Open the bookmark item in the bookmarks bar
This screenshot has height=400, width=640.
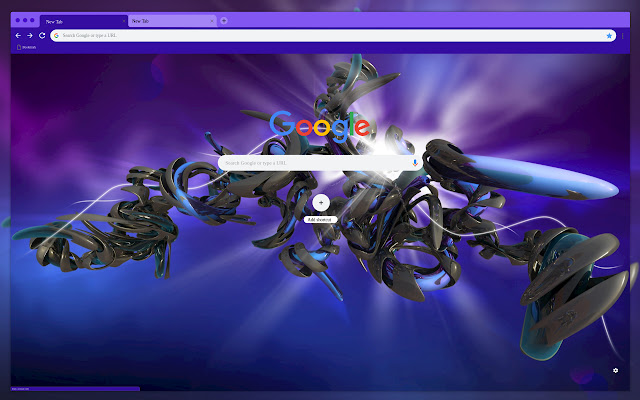[x=27, y=47]
